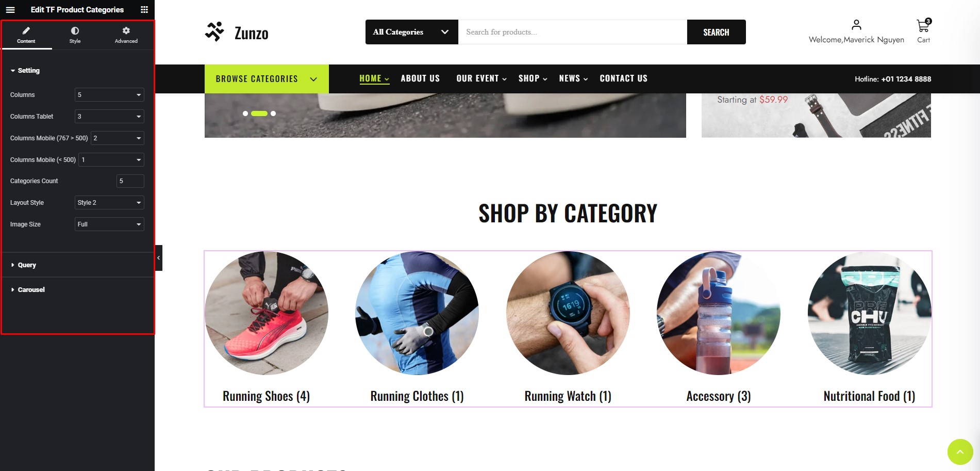Screen dimensions: 980x471
Task: Switch to the Style tab
Action: point(75,35)
